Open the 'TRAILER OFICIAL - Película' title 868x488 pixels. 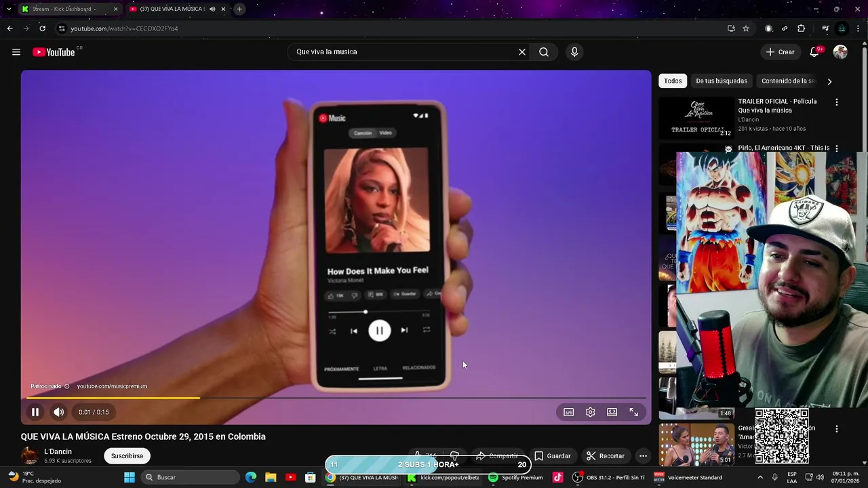(777, 106)
